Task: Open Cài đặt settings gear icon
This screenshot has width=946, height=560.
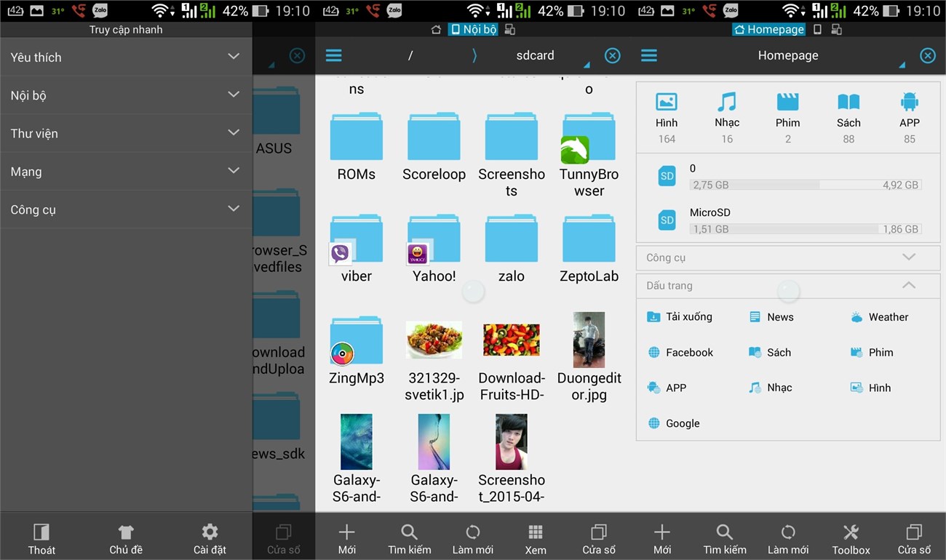Action: coord(210,540)
